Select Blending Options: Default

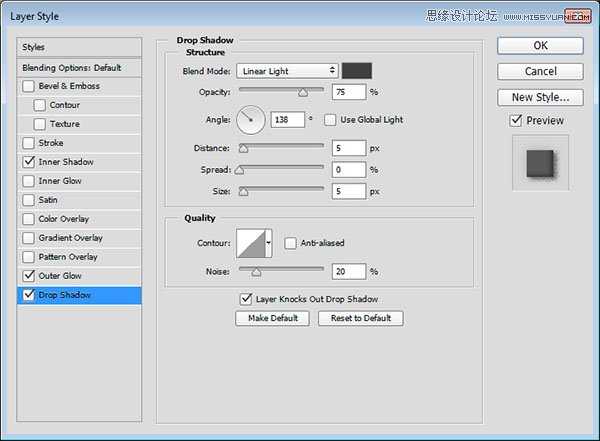point(79,68)
